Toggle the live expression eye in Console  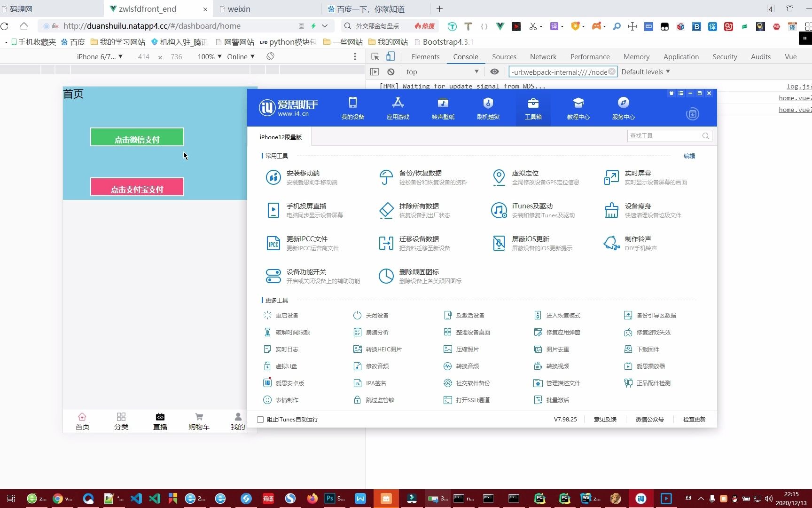pos(494,71)
